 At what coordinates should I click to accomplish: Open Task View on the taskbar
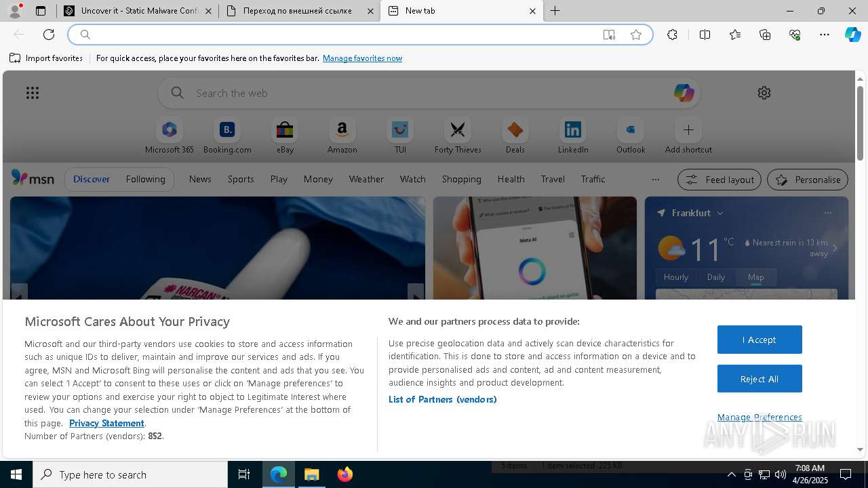(244, 474)
